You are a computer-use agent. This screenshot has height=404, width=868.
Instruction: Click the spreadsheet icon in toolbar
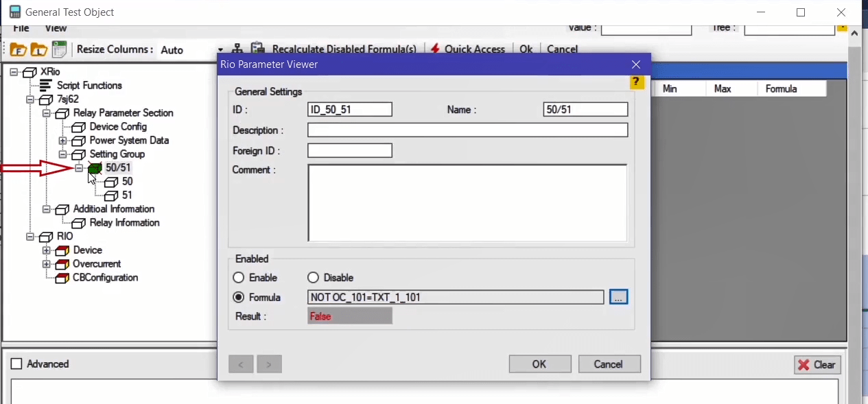click(60, 49)
